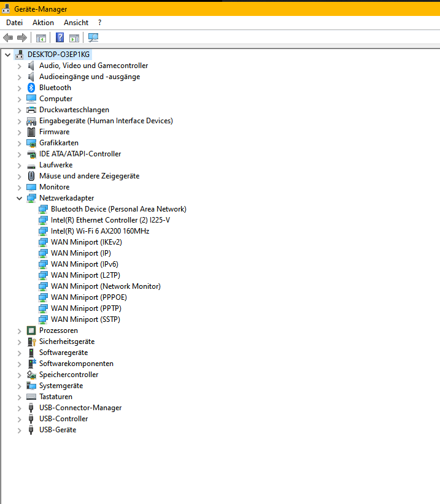Image resolution: width=440 pixels, height=504 pixels.
Task: Select WAN Miniport (PPPOE)
Action: click(x=89, y=297)
